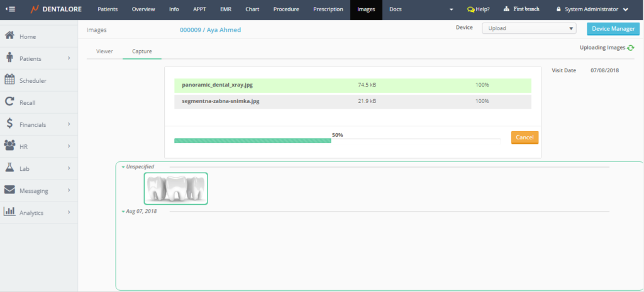644x292 pixels.
Task: Click the Messaging envelope icon
Action: coord(9,190)
